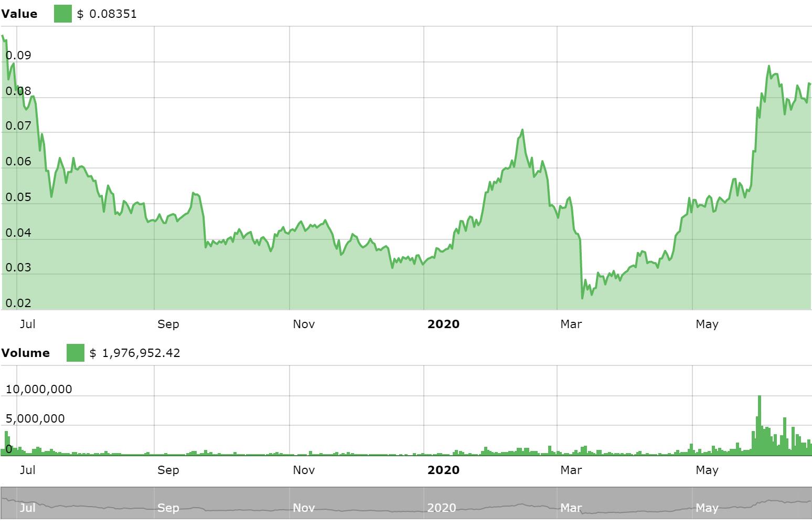Click the June price peak near 0.085
The height and width of the screenshot is (525, 812).
pos(769,67)
